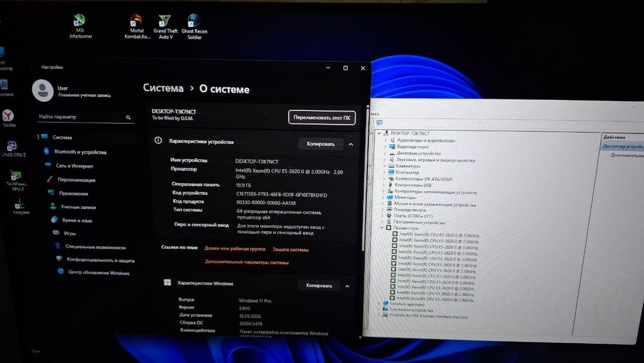Select Диспетчер устройств in Действия pane
Viewport: 644px width, 363px height.
[623, 146]
